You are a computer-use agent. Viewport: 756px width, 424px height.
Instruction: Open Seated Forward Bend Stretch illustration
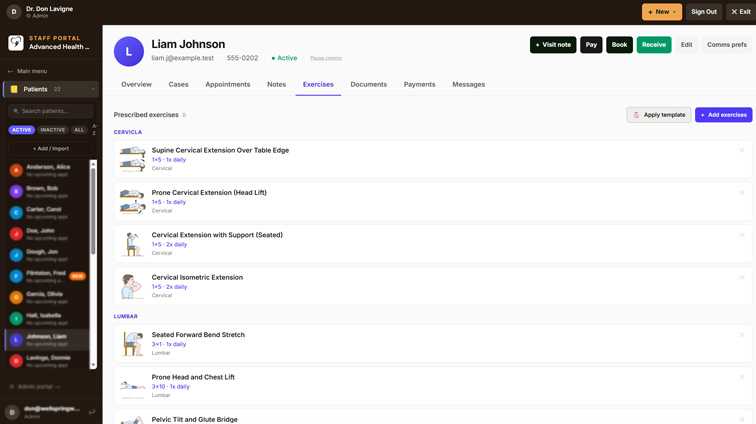(132, 343)
